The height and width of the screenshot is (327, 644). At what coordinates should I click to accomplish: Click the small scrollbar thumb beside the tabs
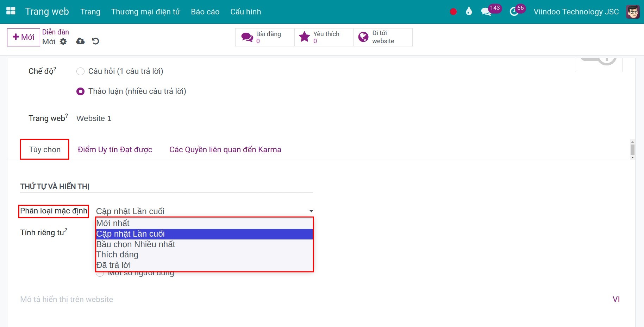(633, 149)
